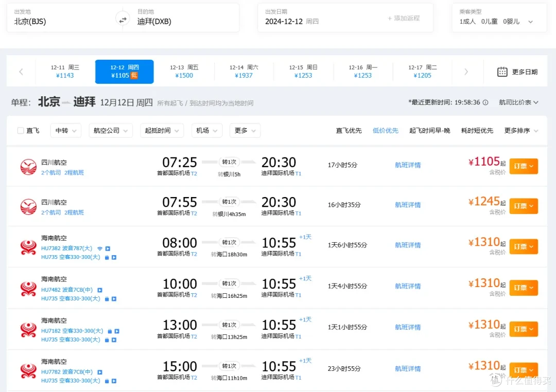
Task: Open the 更多日期 calendar icon
Action: [x=502, y=72]
